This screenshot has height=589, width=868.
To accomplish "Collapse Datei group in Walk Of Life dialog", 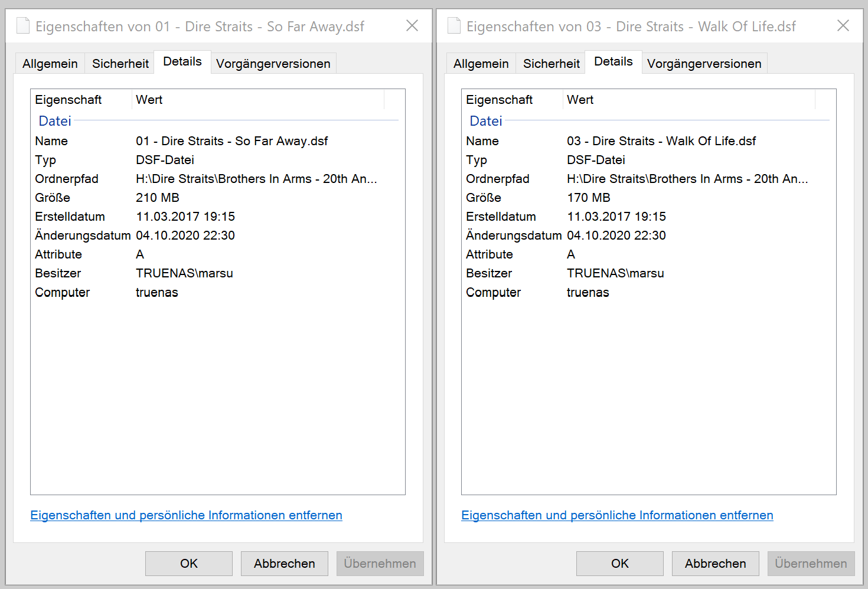I will pos(486,121).
